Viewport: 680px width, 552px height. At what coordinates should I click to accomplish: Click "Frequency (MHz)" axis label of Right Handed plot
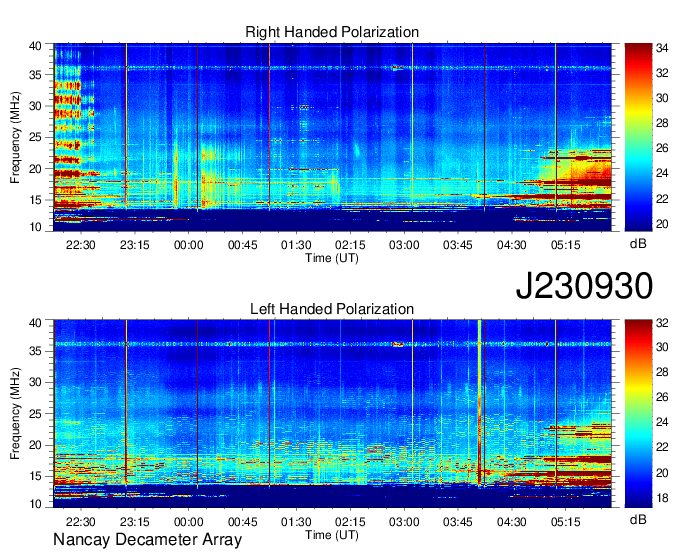(x=16, y=137)
